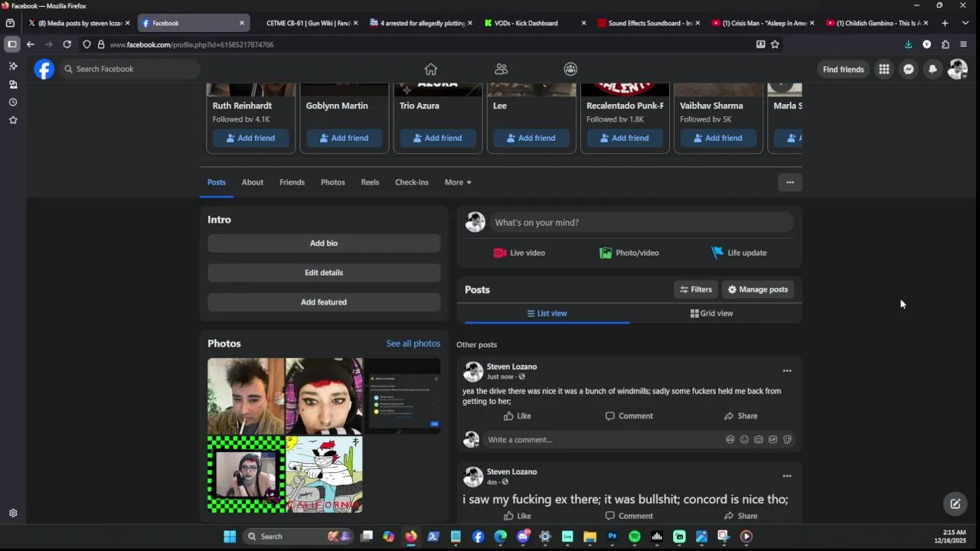Click the Facebook logo home icon
The image size is (980, 551).
click(x=44, y=69)
